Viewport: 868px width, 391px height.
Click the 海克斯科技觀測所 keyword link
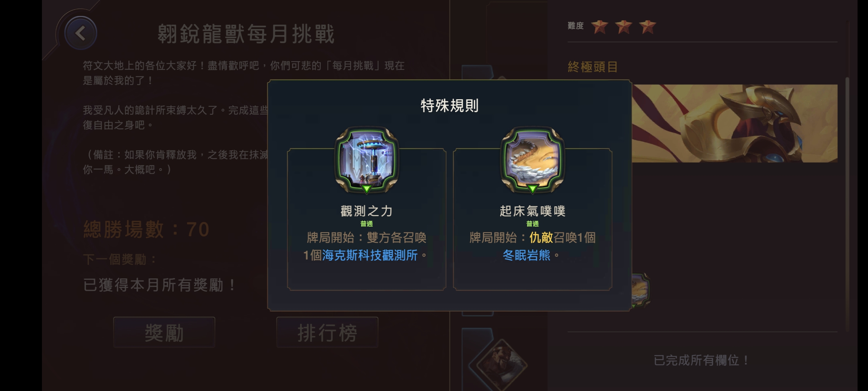(x=370, y=255)
